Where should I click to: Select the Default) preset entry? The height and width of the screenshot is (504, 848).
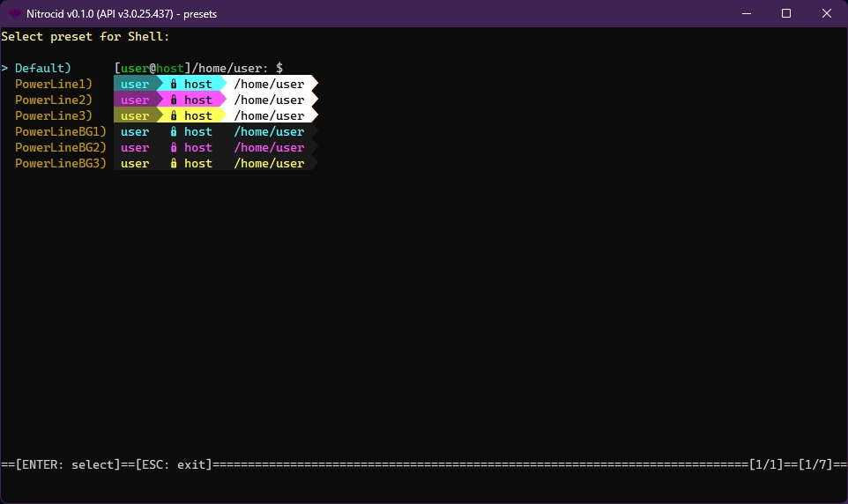(x=42, y=69)
